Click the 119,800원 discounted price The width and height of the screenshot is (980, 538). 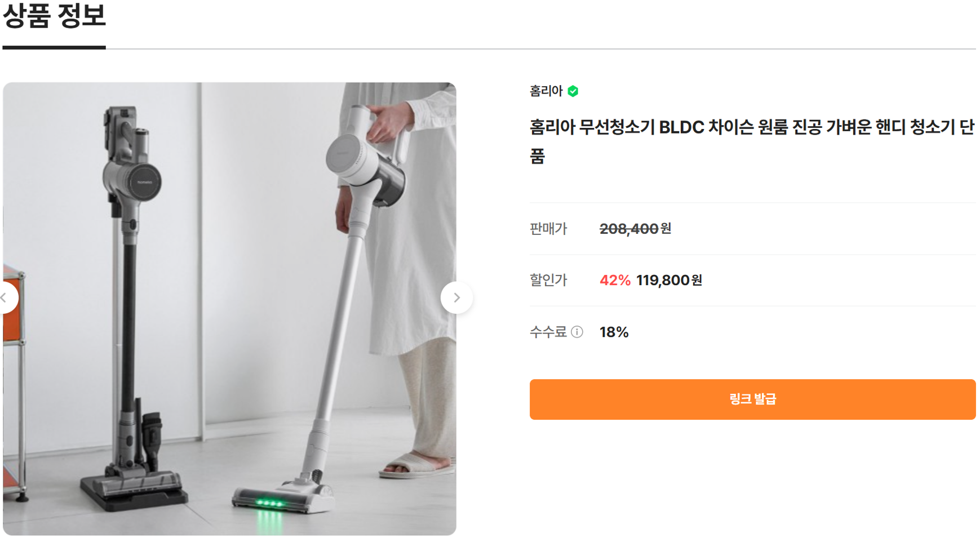[669, 281]
